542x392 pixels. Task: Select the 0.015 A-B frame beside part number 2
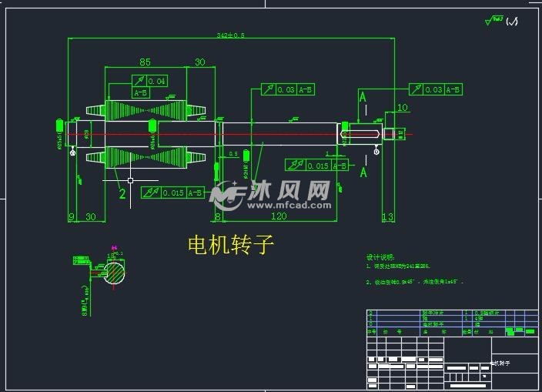click(172, 193)
